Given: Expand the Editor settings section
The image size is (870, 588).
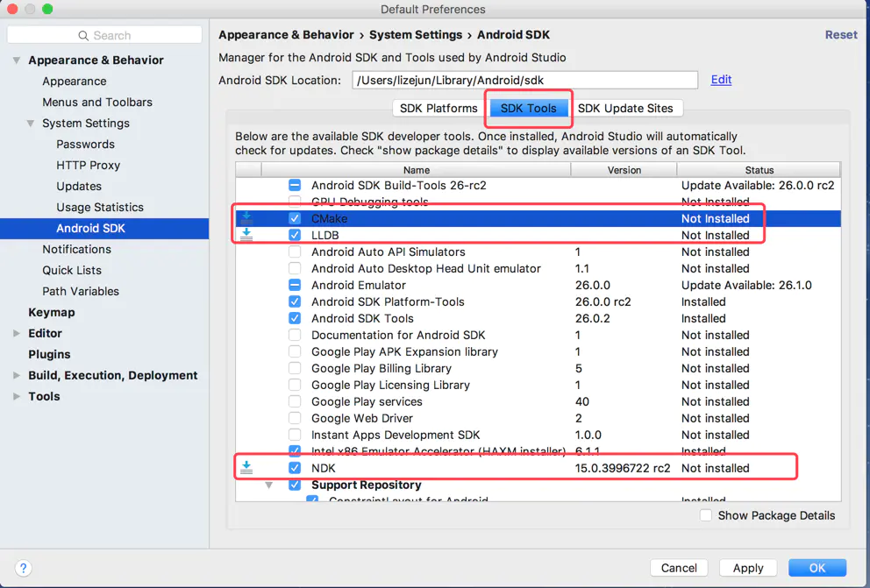Looking at the screenshot, I should (17, 333).
